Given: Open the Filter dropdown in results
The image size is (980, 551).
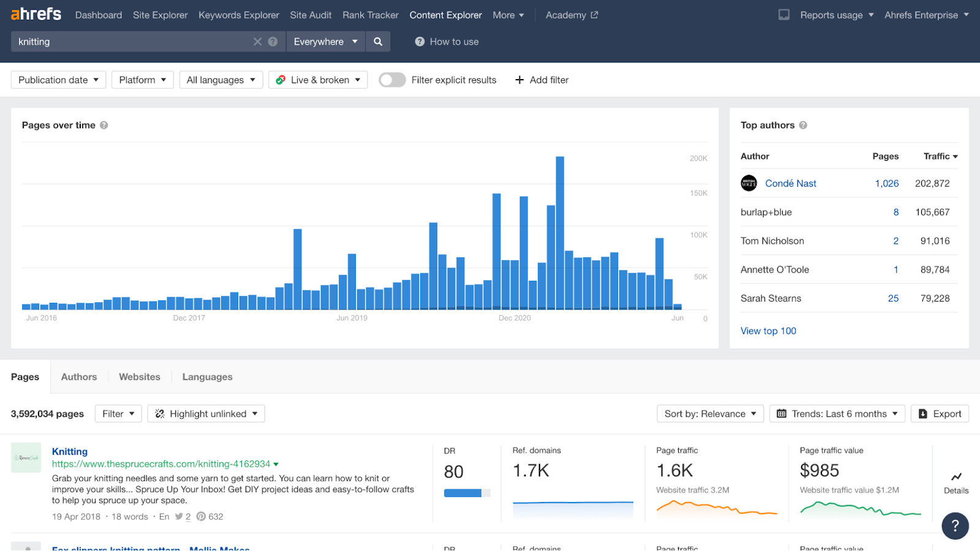Looking at the screenshot, I should [118, 414].
